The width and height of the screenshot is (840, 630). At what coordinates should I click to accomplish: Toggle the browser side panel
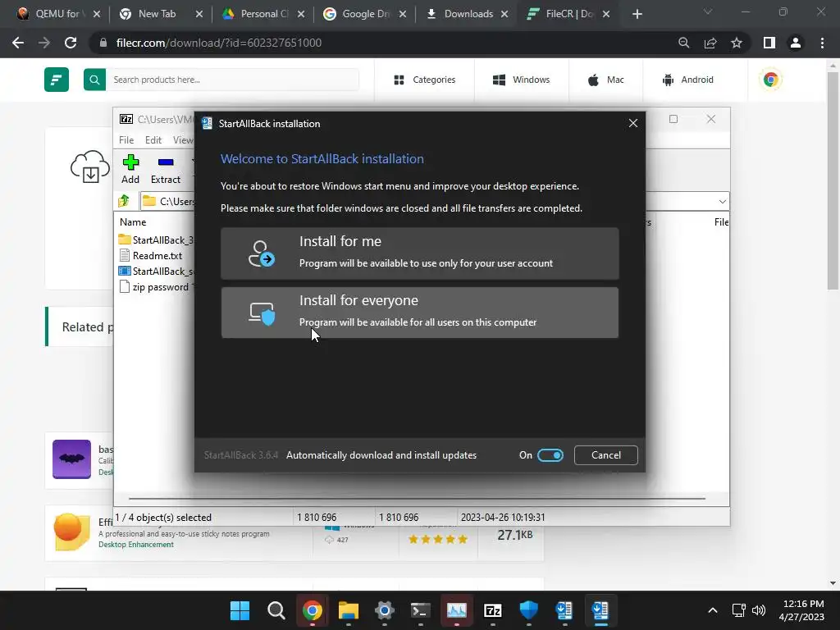tap(769, 43)
